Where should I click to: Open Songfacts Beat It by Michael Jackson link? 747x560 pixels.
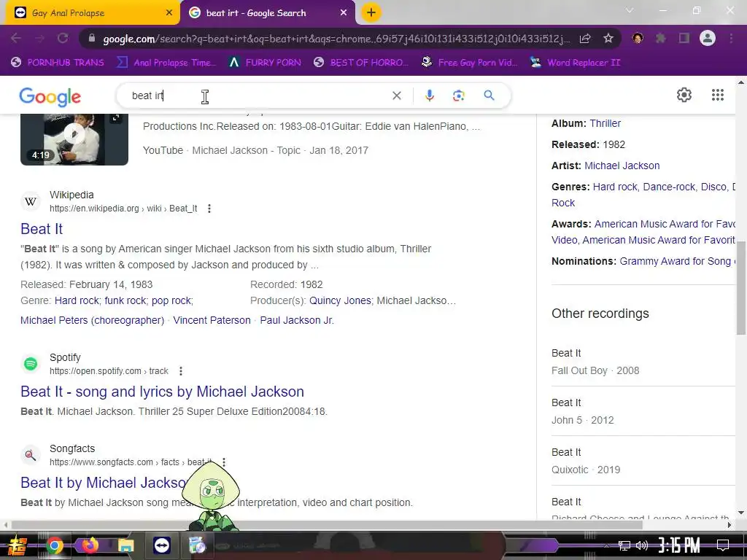pyautogui.click(x=104, y=483)
